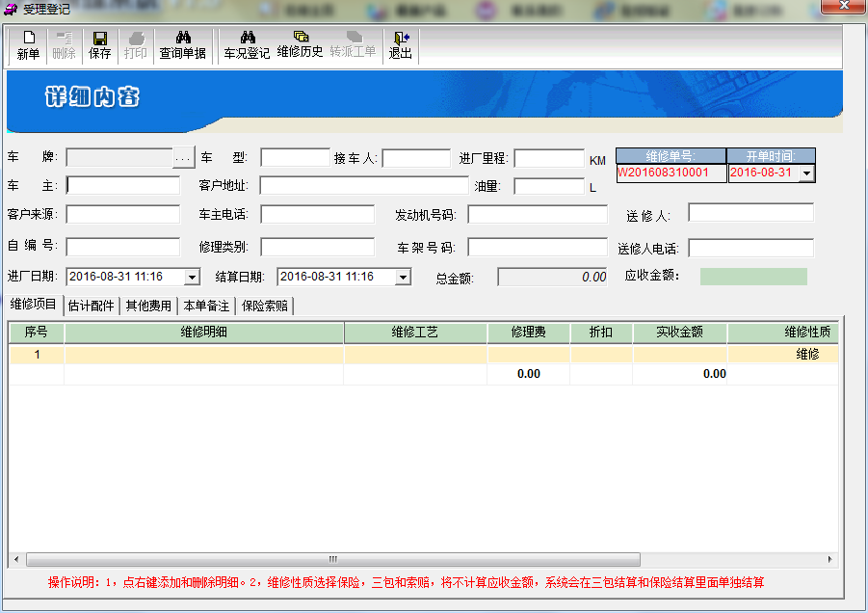Open 维修历史 repair history
Viewport: 868px width, 613px height.
point(300,46)
